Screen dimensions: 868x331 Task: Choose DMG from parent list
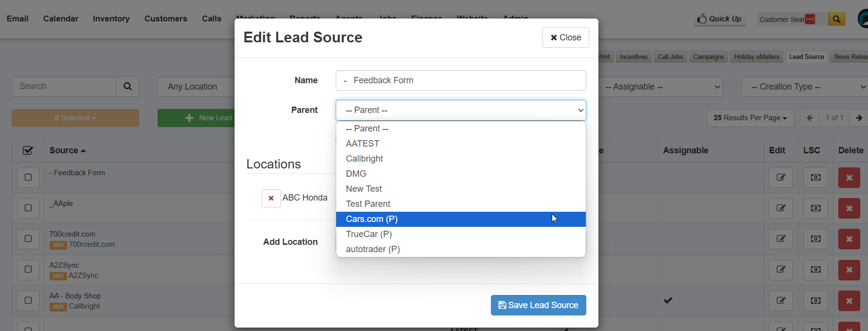(x=461, y=174)
